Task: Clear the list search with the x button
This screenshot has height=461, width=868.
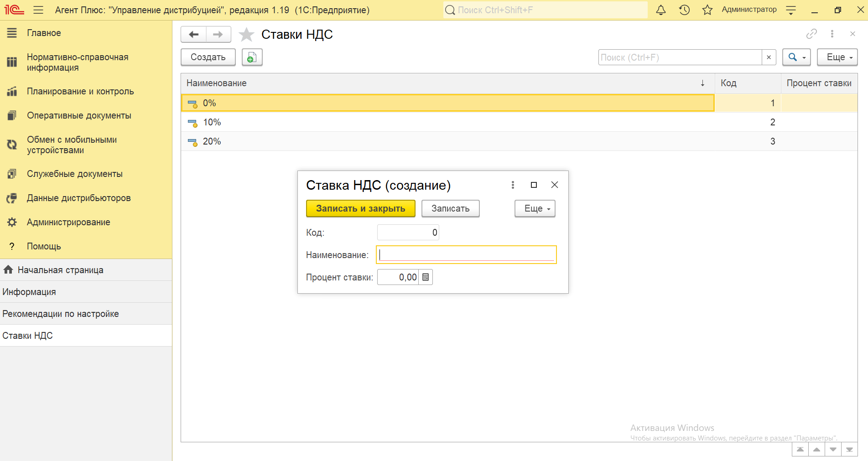Action: (769, 57)
